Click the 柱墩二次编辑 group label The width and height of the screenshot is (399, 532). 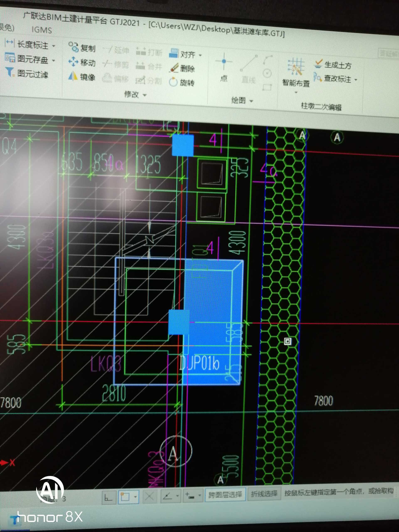pos(321,106)
